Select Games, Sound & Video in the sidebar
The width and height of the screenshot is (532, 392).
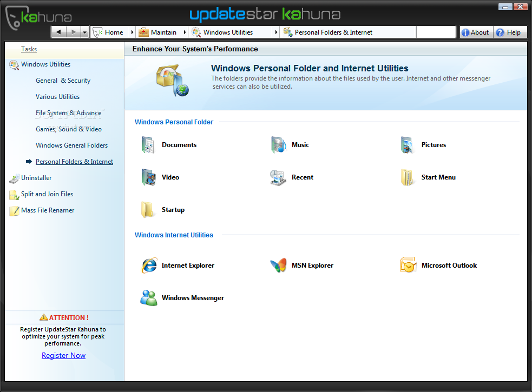coord(69,129)
